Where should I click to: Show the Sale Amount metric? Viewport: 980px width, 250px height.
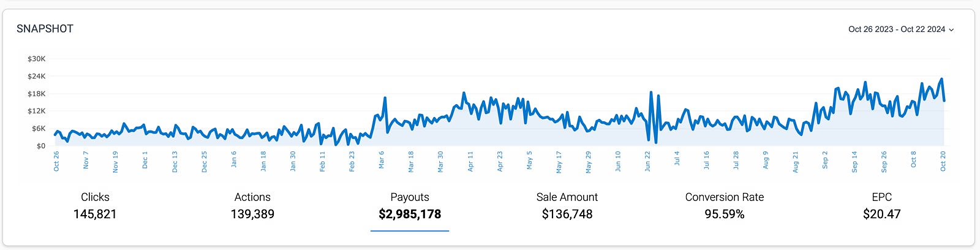567,205
